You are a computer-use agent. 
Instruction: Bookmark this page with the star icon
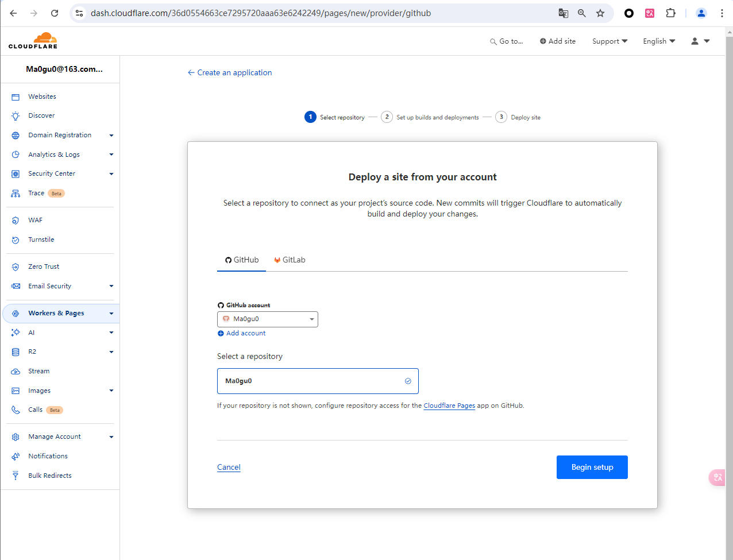[600, 13]
